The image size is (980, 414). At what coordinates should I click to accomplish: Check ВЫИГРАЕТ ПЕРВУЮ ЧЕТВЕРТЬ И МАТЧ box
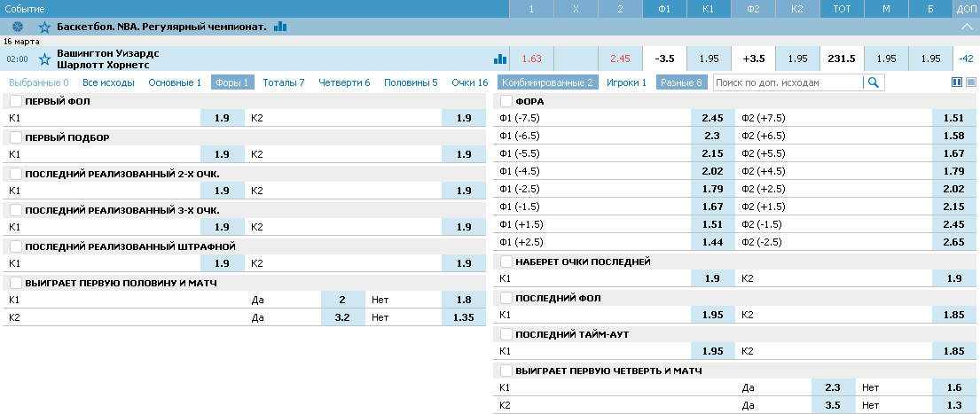[506, 371]
